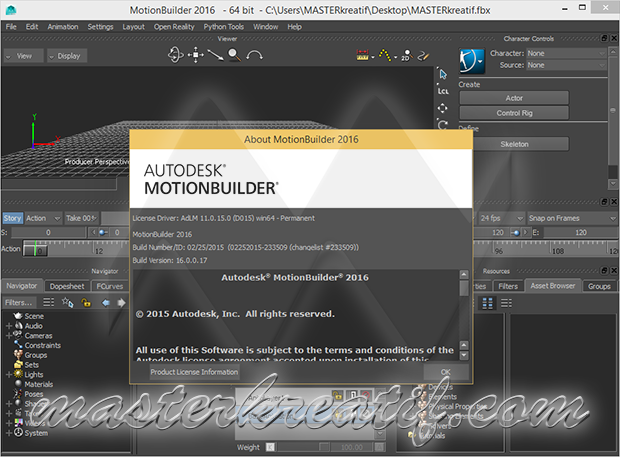Open the Take 001 dropdown
620x457 pixels.
(x=81, y=218)
